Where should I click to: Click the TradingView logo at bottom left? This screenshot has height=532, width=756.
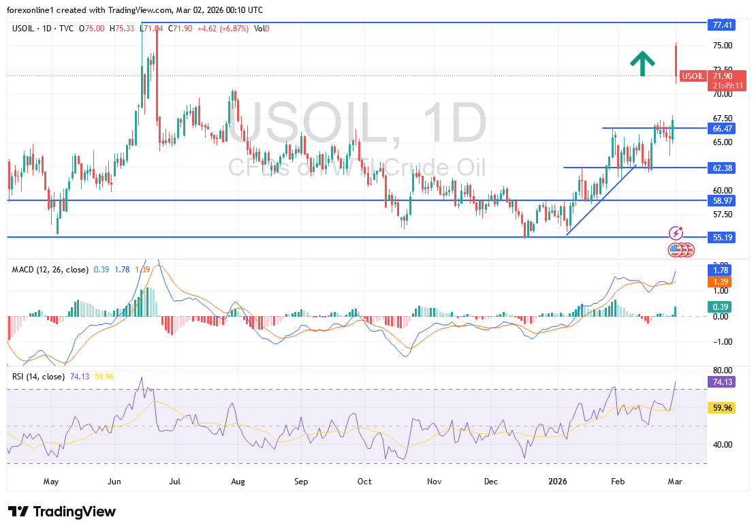(61, 512)
